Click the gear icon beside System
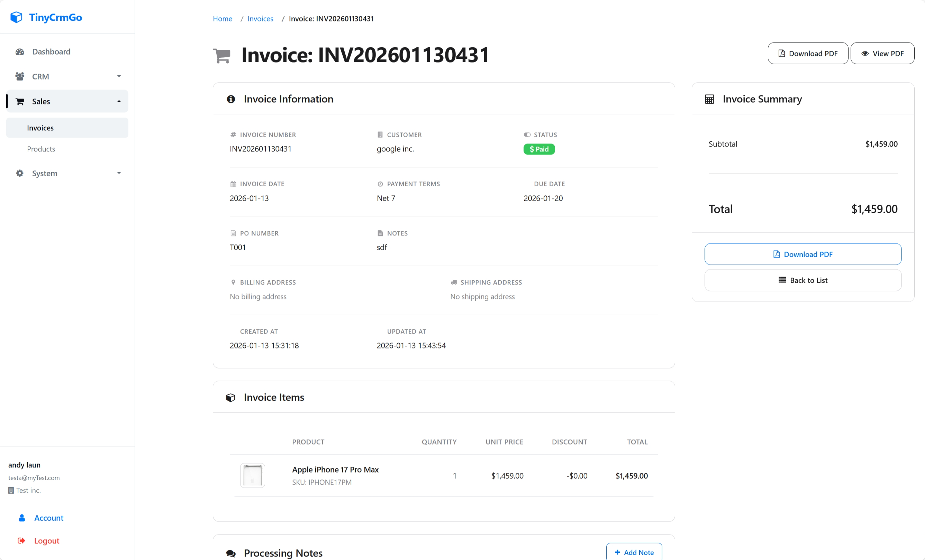Viewport: 925px width, 560px height. coord(20,173)
